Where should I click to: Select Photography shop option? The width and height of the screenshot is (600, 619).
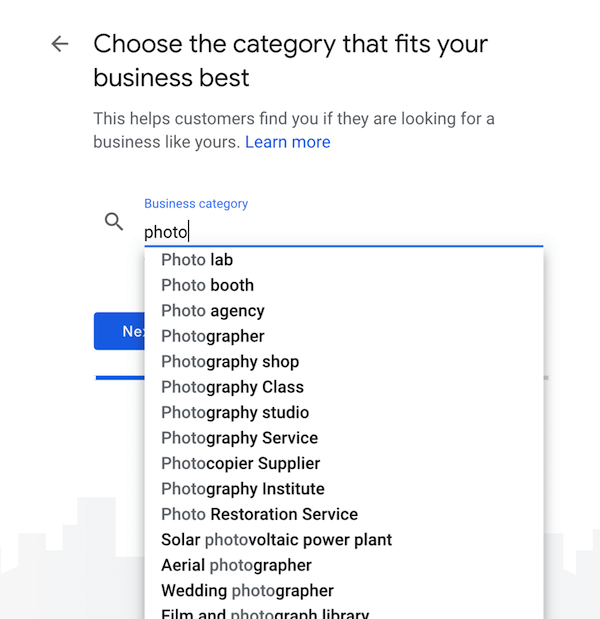[x=344, y=362]
